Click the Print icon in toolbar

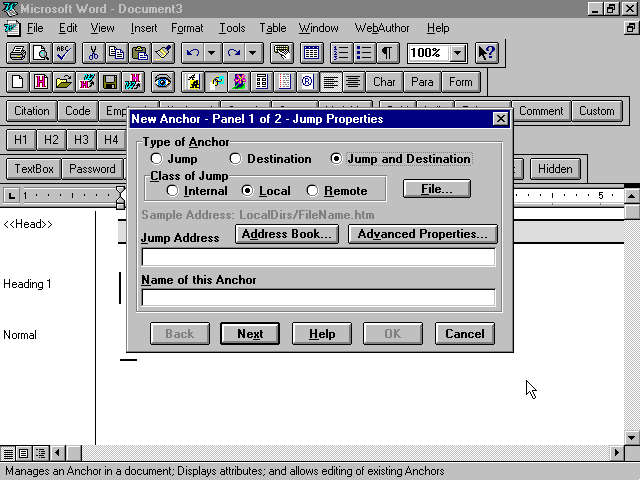tap(17, 53)
